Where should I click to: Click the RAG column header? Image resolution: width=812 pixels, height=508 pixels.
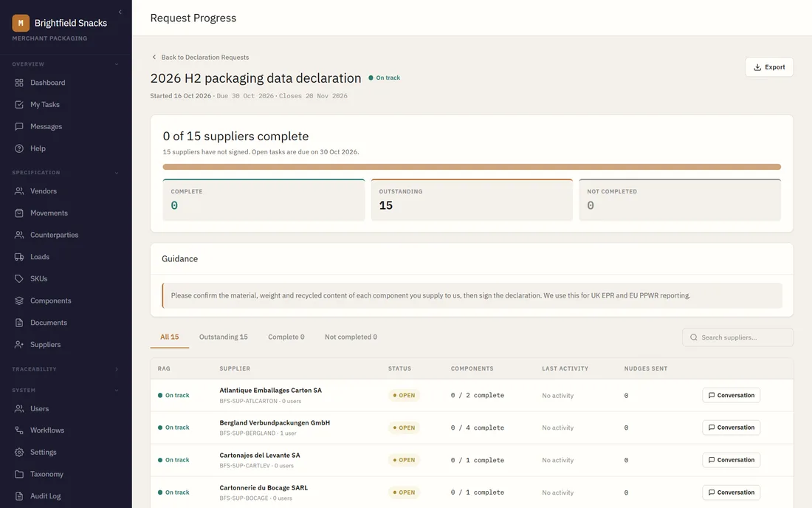pos(164,368)
